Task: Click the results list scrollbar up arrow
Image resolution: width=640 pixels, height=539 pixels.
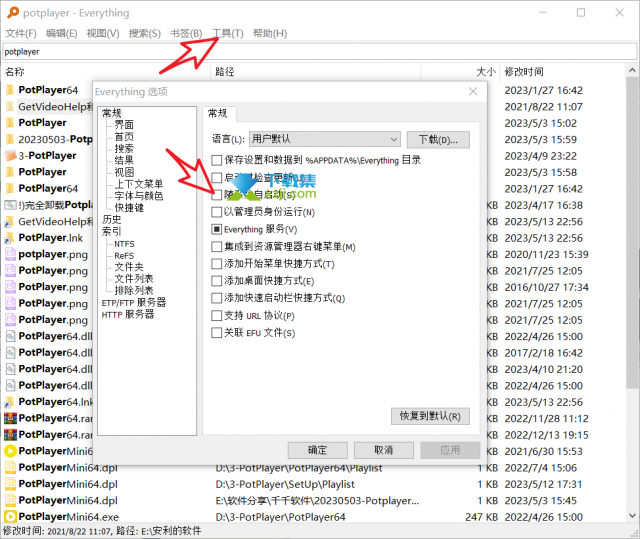Action: (x=632, y=71)
